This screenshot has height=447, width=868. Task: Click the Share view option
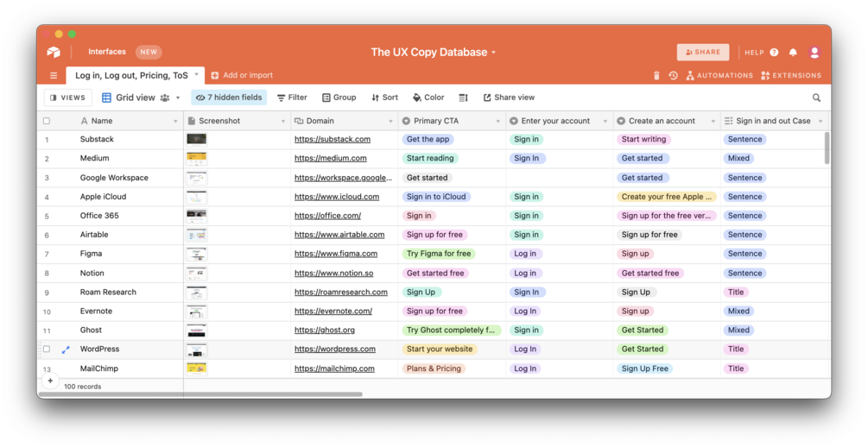[510, 98]
